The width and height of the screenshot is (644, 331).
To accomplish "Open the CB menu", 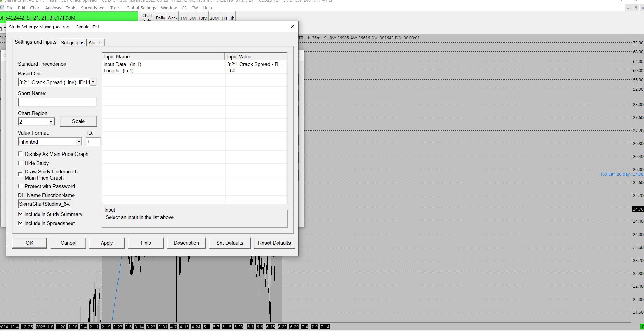I will (184, 8).
